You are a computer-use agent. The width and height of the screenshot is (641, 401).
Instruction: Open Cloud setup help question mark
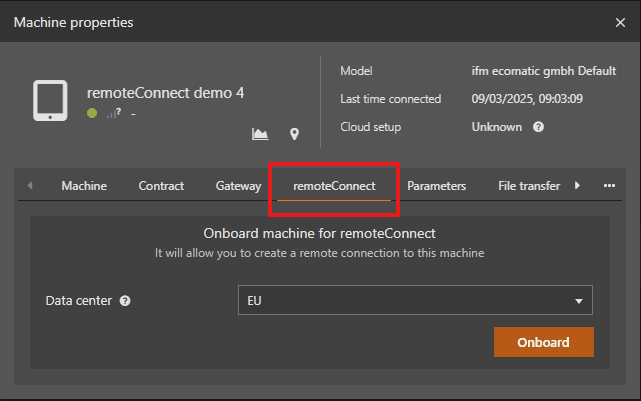pyautogui.click(x=538, y=127)
